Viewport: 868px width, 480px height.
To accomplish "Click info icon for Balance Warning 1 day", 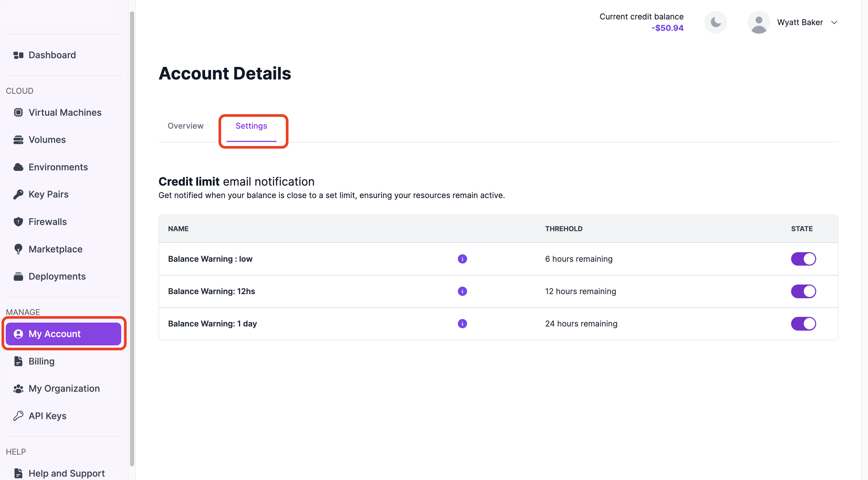I will tap(462, 323).
